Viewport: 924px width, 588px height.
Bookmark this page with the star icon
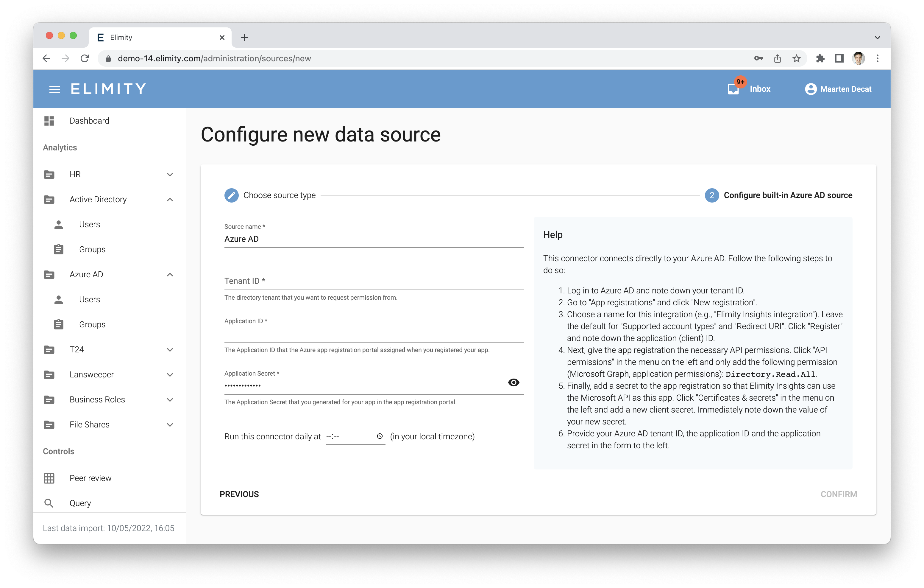pos(797,58)
